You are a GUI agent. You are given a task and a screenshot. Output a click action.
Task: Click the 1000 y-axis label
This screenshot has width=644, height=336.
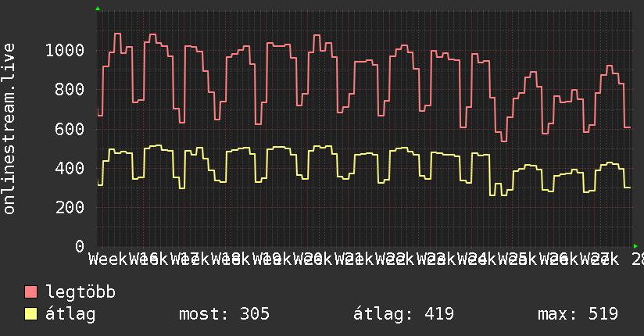[65, 51]
